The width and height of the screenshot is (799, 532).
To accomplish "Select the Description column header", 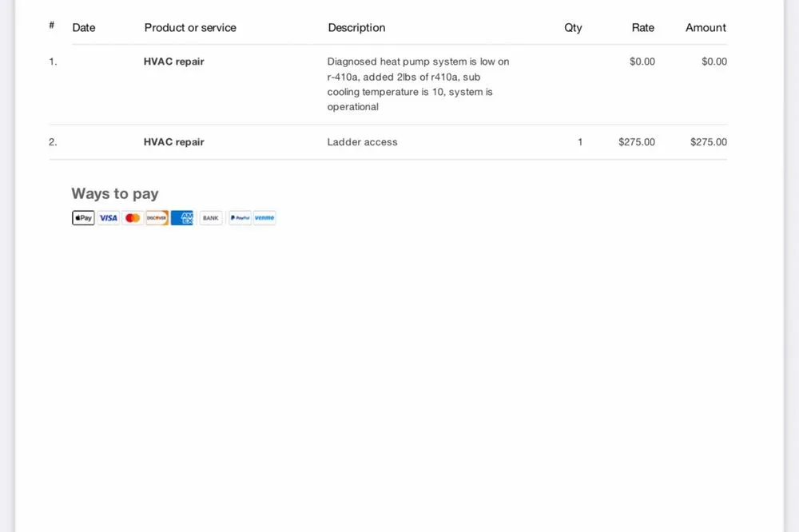I will [356, 28].
